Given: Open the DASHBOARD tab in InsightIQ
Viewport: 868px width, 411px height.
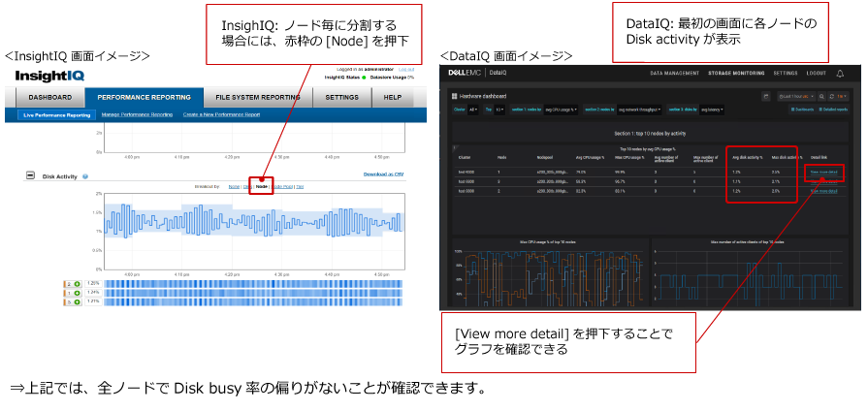Looking at the screenshot, I should click(50, 97).
